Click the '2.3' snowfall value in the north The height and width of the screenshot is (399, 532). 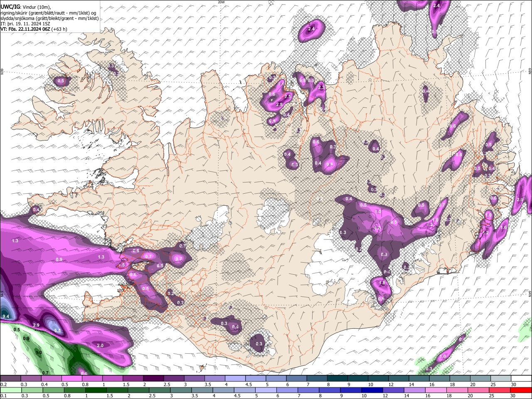tap(321, 88)
